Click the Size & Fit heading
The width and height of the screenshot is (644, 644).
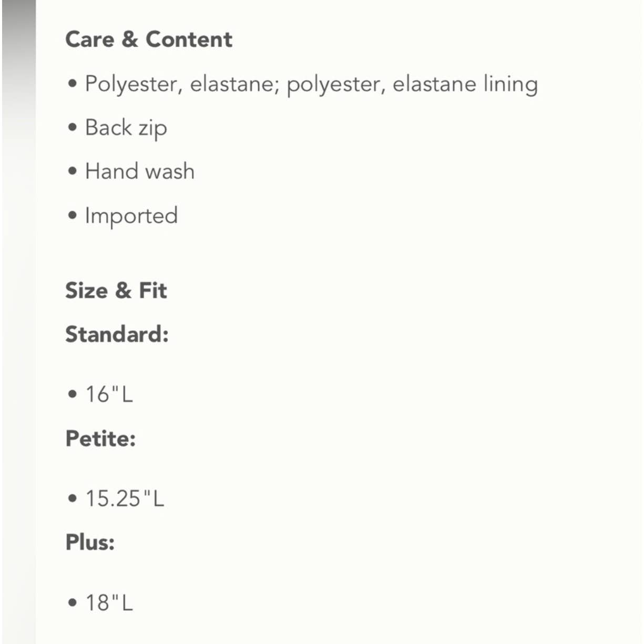pyautogui.click(x=116, y=290)
